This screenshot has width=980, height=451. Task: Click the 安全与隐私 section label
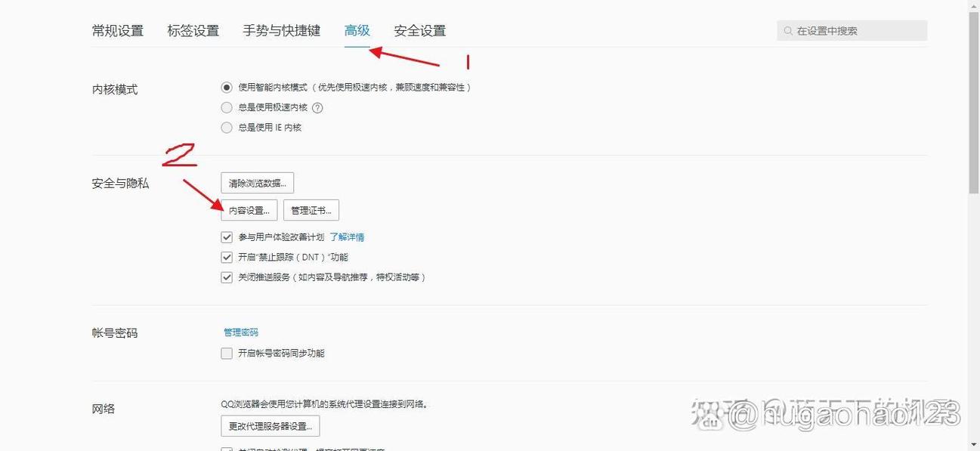[x=121, y=184]
